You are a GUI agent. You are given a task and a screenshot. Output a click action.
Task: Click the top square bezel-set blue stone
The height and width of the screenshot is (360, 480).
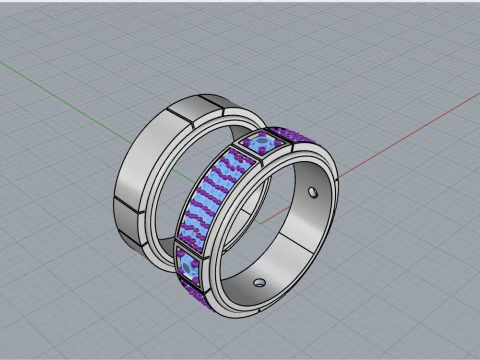pos(262,144)
